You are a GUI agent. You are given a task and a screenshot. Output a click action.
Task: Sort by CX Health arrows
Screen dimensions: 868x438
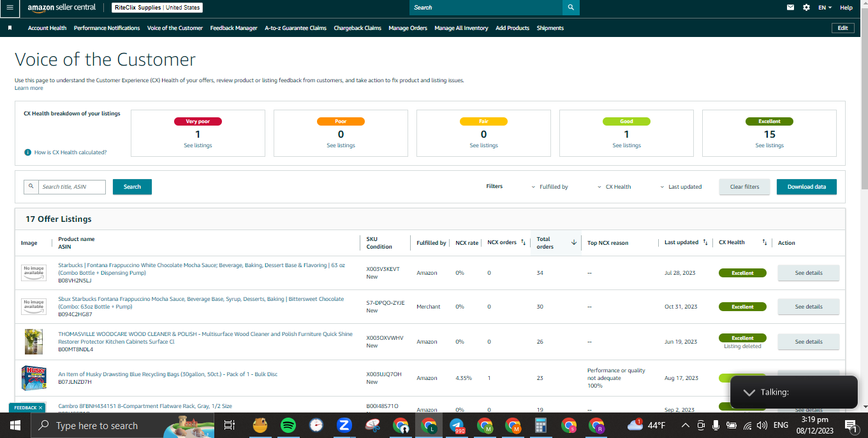point(764,242)
